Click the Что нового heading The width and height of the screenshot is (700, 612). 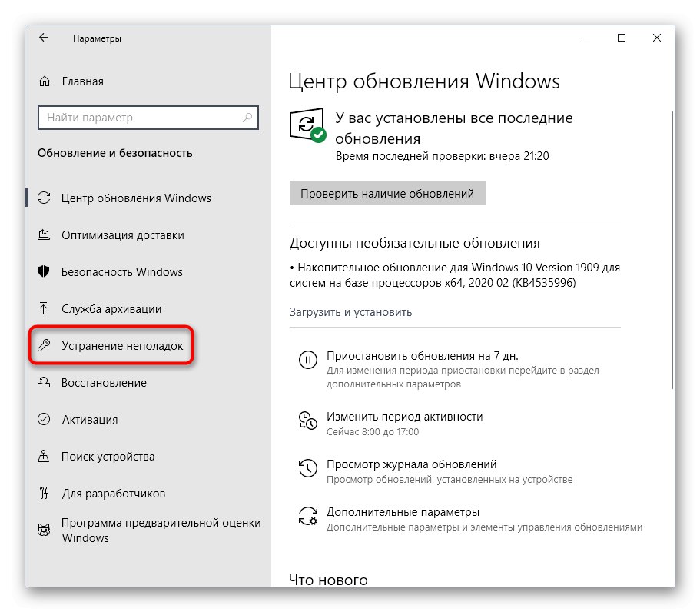[328, 580]
